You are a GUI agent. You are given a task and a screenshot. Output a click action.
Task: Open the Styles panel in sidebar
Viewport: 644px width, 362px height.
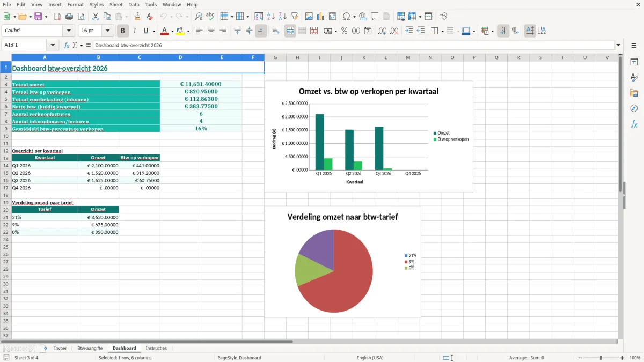pos(634,77)
